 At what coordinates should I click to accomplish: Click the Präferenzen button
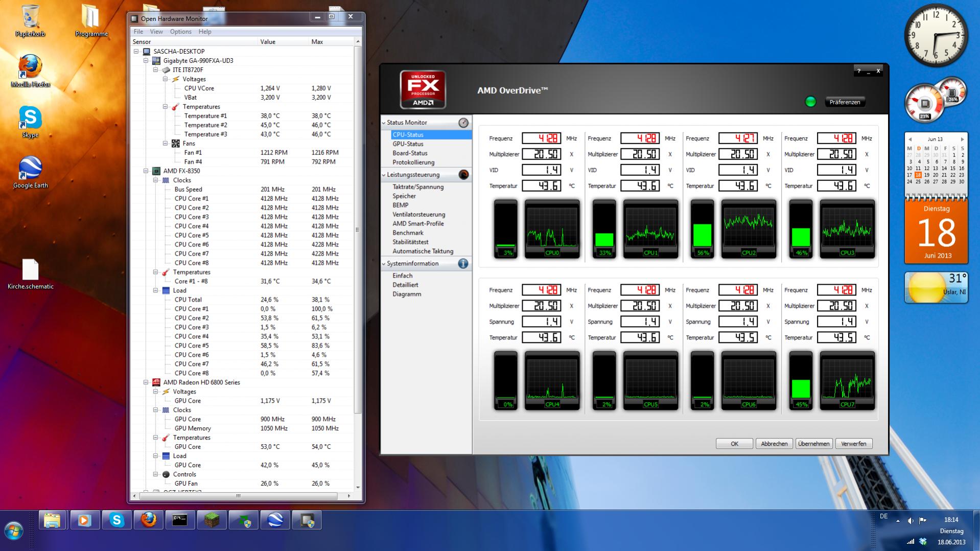point(845,102)
